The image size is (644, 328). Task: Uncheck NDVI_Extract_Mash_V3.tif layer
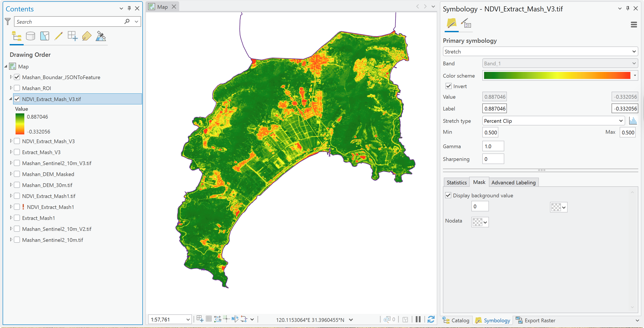pyautogui.click(x=17, y=99)
